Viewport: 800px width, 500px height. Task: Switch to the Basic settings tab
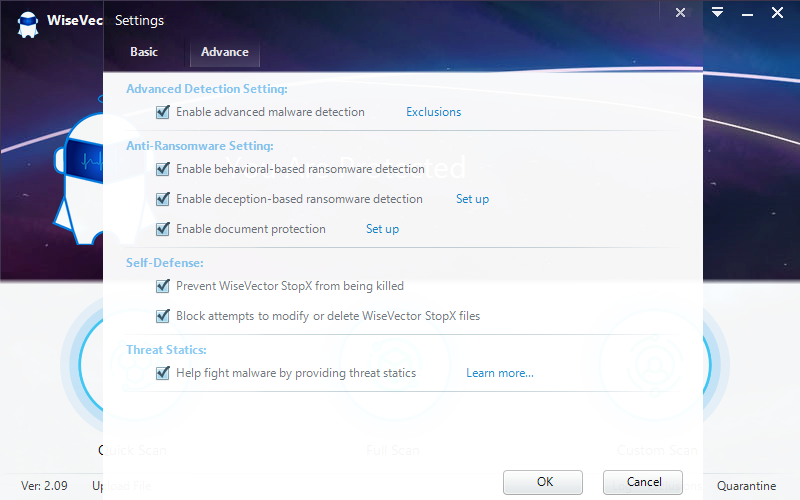[x=144, y=52]
